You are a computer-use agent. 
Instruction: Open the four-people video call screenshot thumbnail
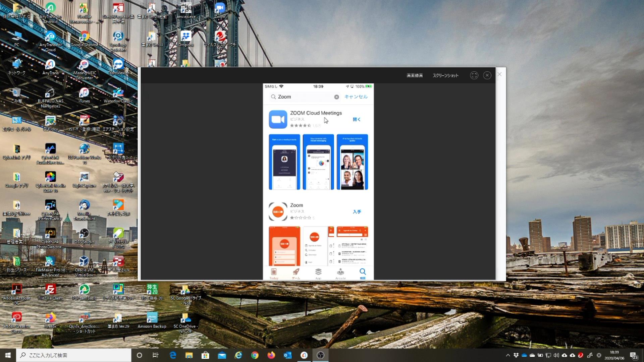pyautogui.click(x=352, y=162)
